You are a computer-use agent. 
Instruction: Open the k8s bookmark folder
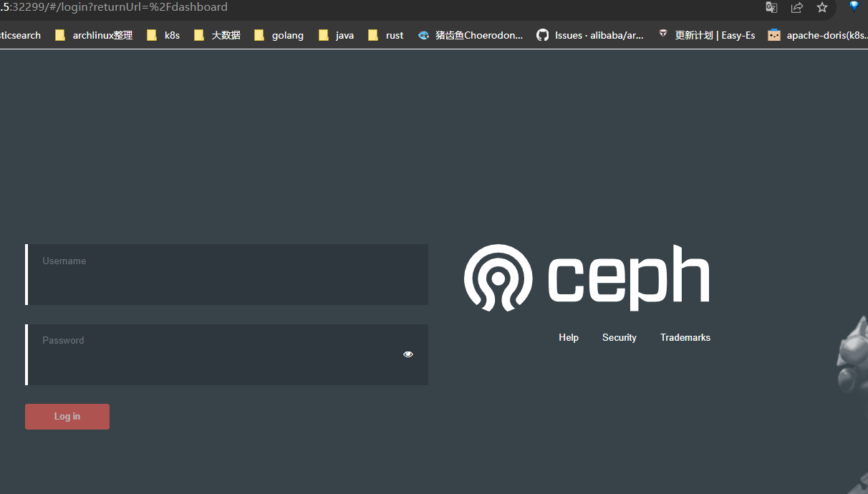point(163,35)
